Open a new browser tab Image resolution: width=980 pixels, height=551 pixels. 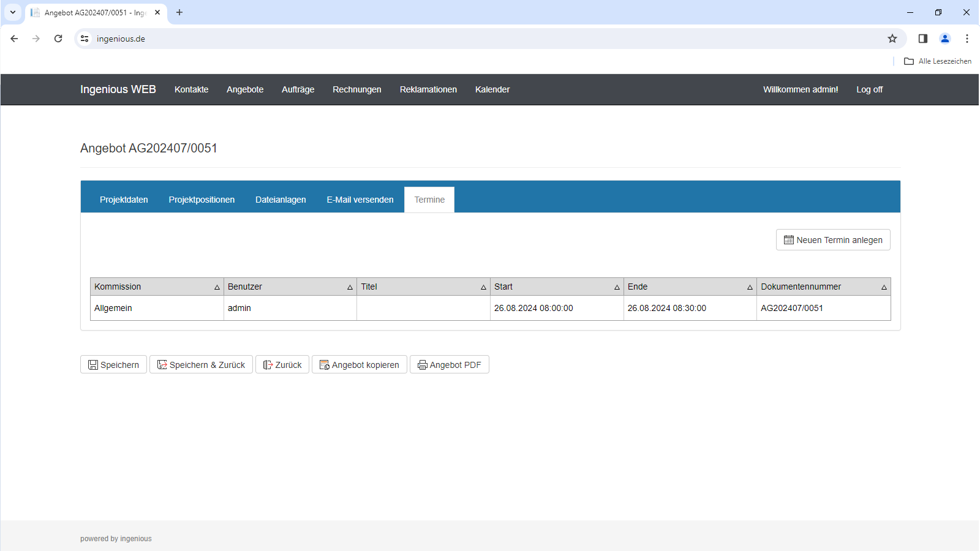179,12
